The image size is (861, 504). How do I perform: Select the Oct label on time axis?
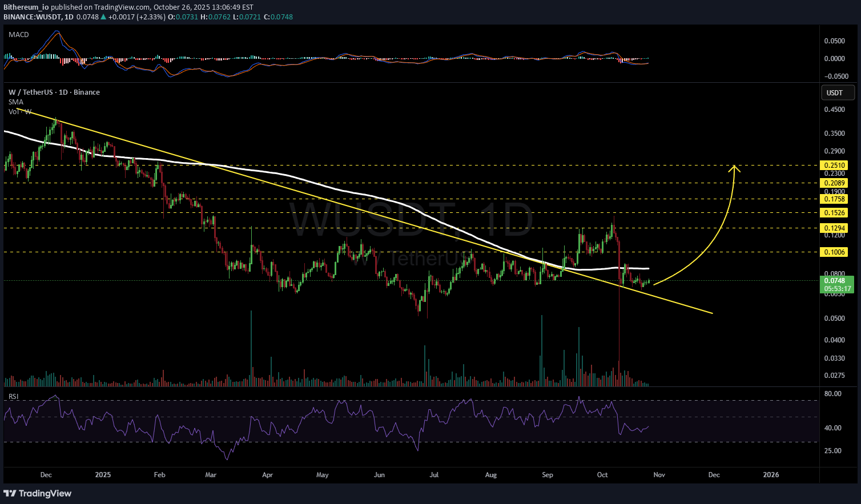[x=602, y=475]
